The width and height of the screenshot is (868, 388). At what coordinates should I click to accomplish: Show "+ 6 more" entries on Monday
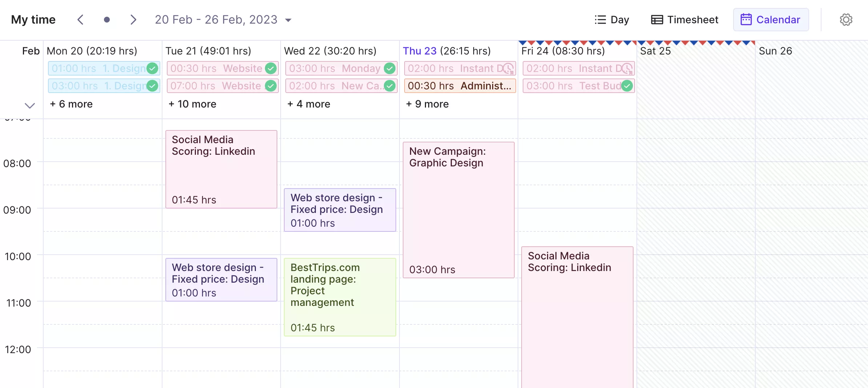pyautogui.click(x=72, y=104)
